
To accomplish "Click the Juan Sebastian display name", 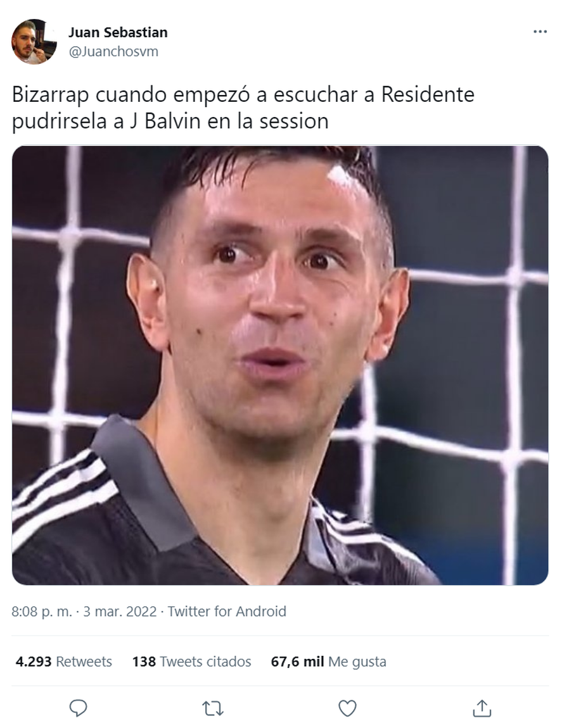I will click(118, 32).
